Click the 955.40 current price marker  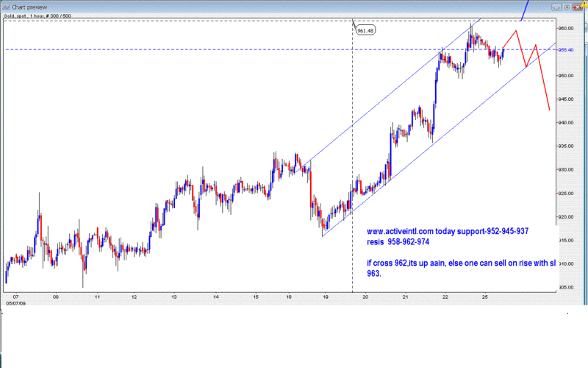tap(566, 50)
